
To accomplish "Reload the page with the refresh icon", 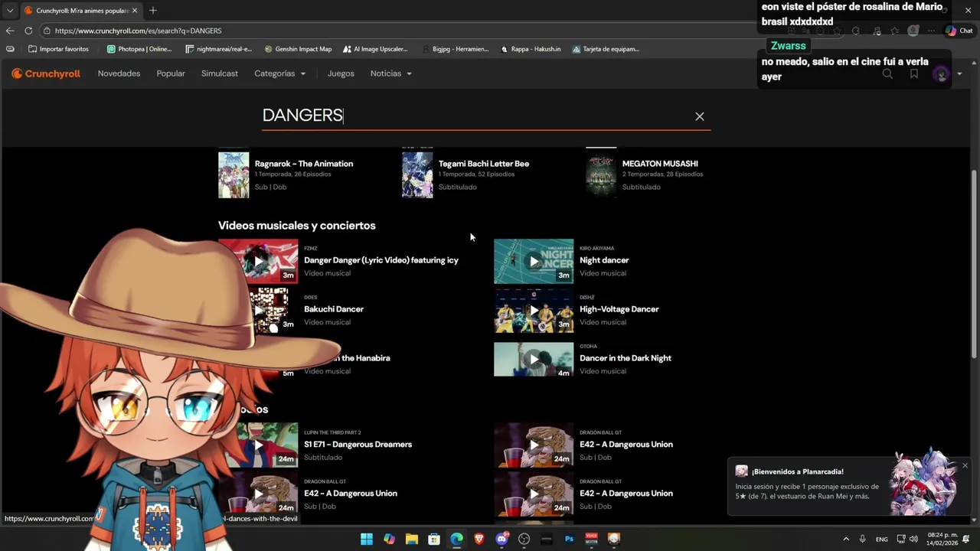I will pos(28,31).
